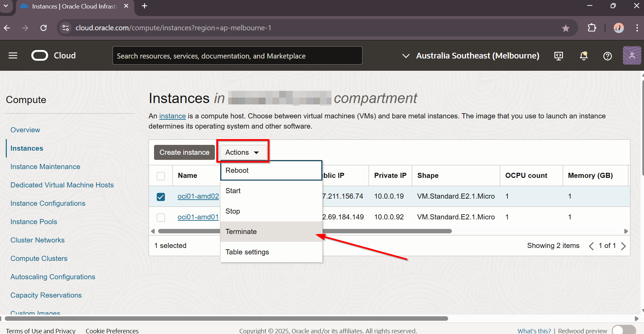Collapse the Actions dropdown button
The height and width of the screenshot is (334, 644).
click(242, 152)
